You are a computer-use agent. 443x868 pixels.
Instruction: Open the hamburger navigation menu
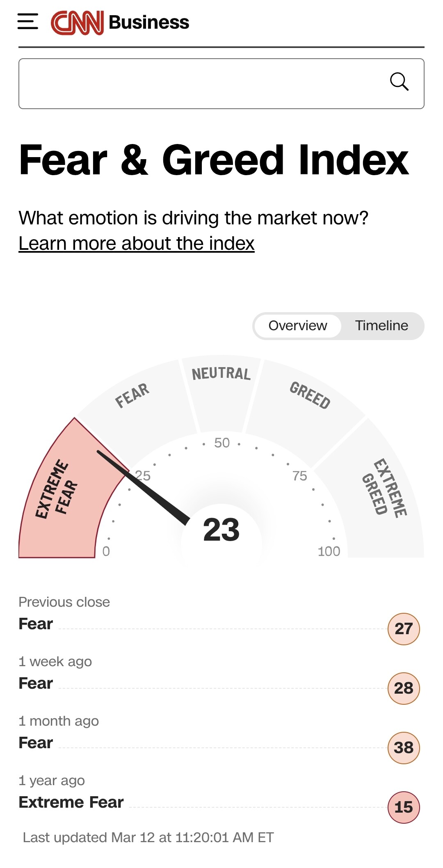[28, 21]
